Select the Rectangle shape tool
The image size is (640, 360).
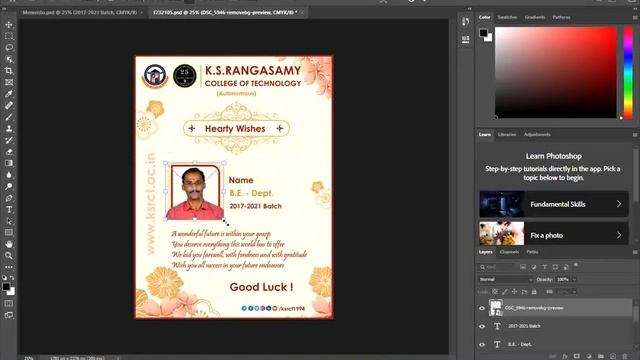click(9, 233)
